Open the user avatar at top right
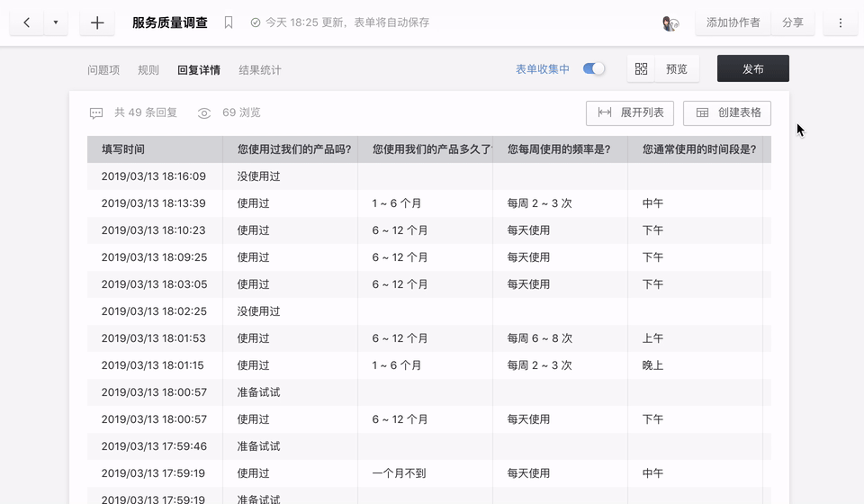 point(670,23)
